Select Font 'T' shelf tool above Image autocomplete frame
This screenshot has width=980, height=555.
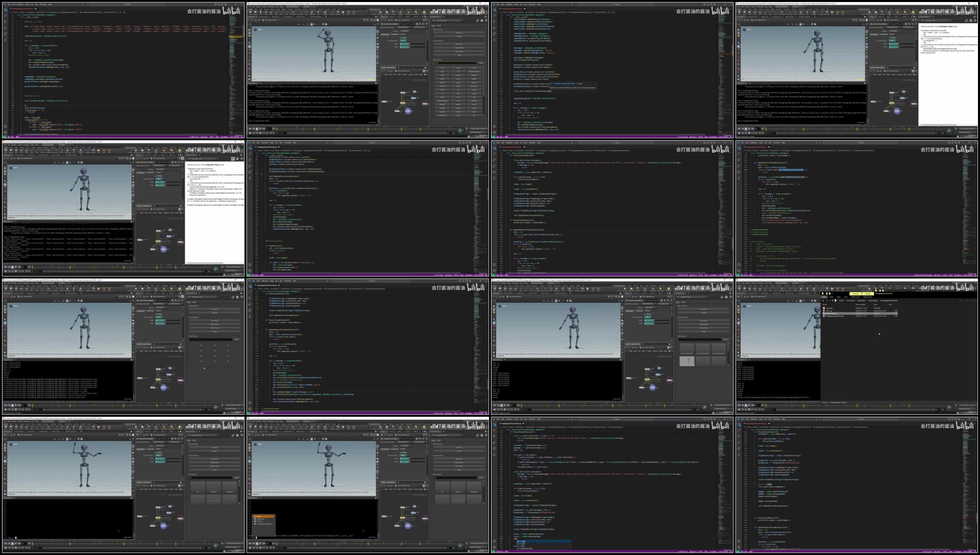(x=318, y=427)
